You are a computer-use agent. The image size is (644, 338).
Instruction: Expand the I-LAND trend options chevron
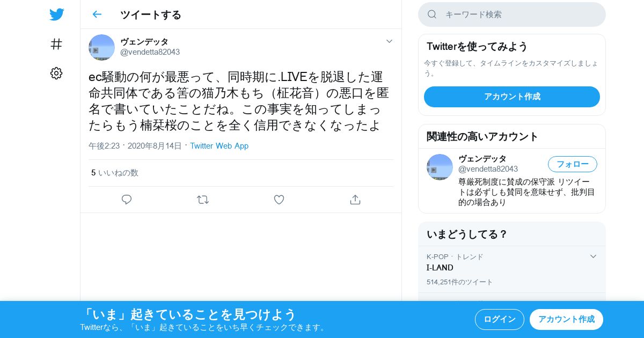[x=593, y=256]
